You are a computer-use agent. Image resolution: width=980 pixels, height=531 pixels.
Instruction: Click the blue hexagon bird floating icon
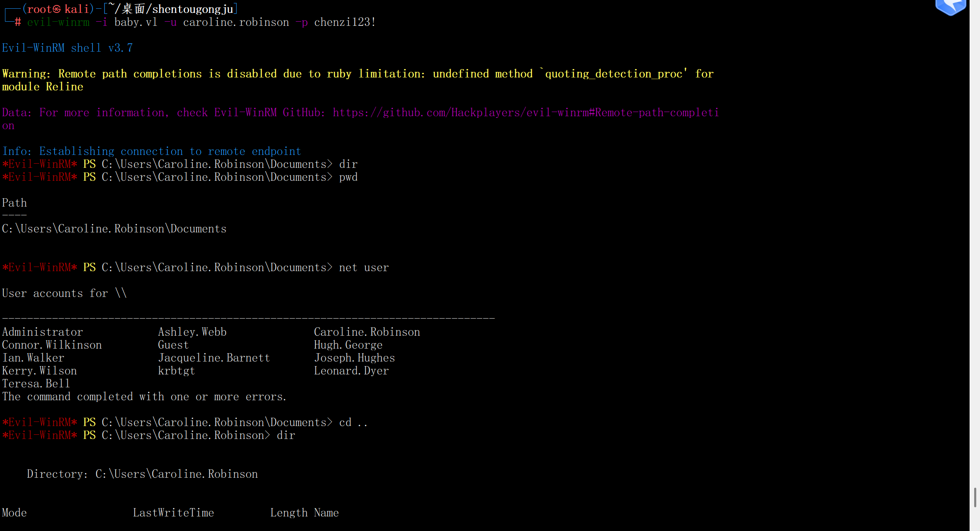(x=950, y=6)
